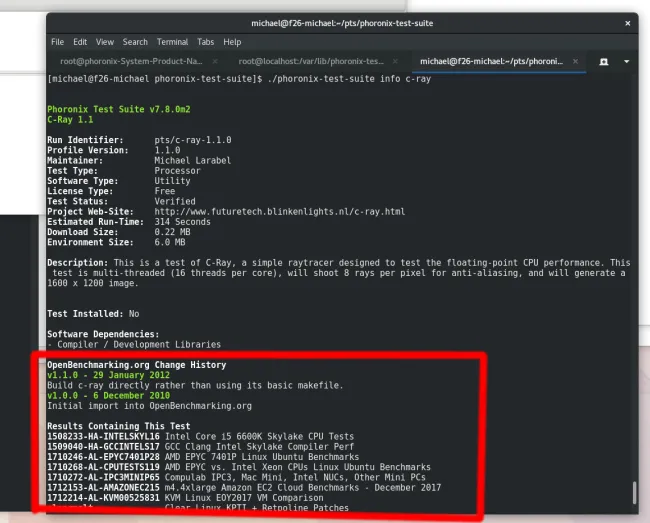This screenshot has height=523, width=650.
Task: Click result 1508233-HA-INTELSKYL16
Action: [x=103, y=436]
